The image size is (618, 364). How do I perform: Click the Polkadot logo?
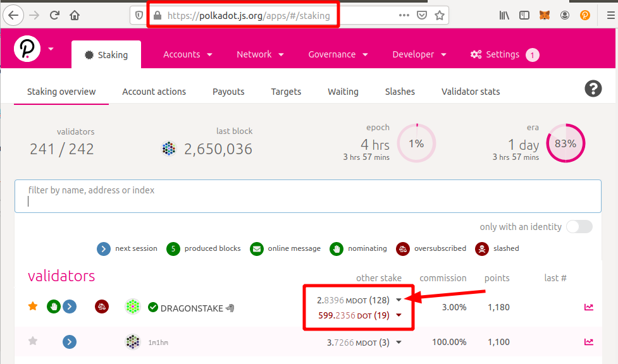click(27, 49)
